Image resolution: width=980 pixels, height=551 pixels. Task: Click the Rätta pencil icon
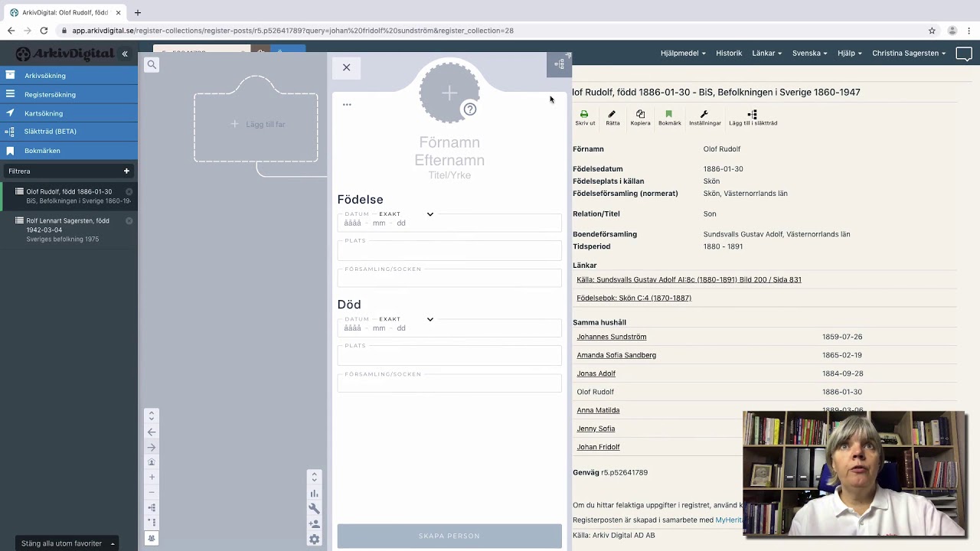[x=612, y=118]
